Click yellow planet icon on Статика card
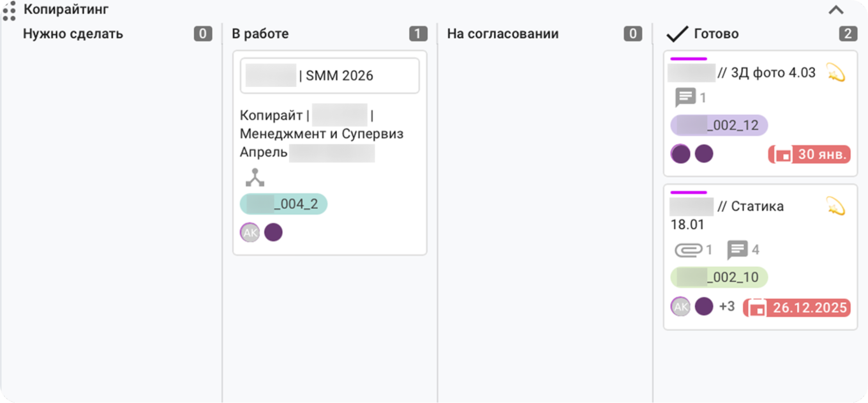Viewport: 868px width, 403px height. pos(835,206)
